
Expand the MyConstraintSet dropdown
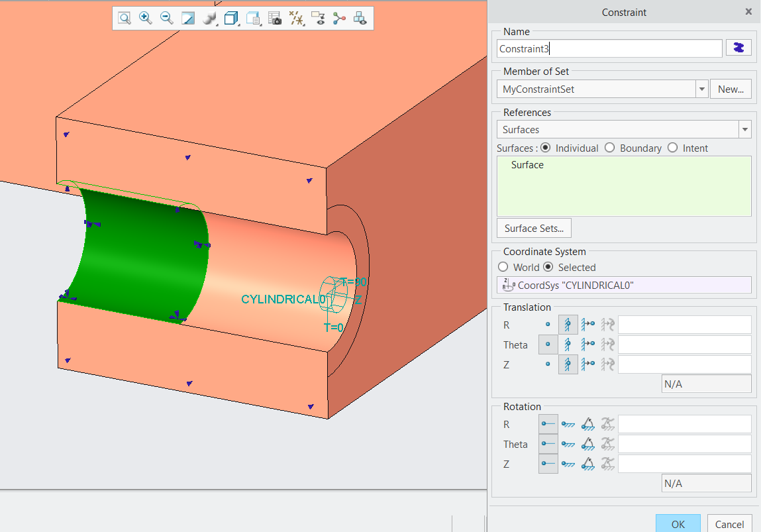pos(701,88)
